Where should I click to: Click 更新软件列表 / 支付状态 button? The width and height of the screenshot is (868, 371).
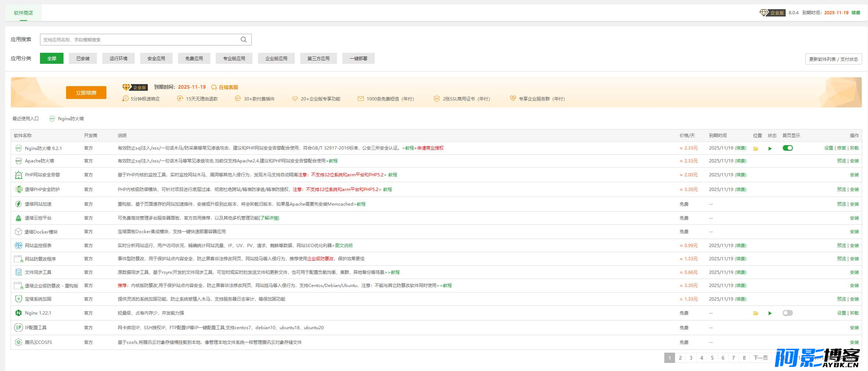[x=834, y=59]
